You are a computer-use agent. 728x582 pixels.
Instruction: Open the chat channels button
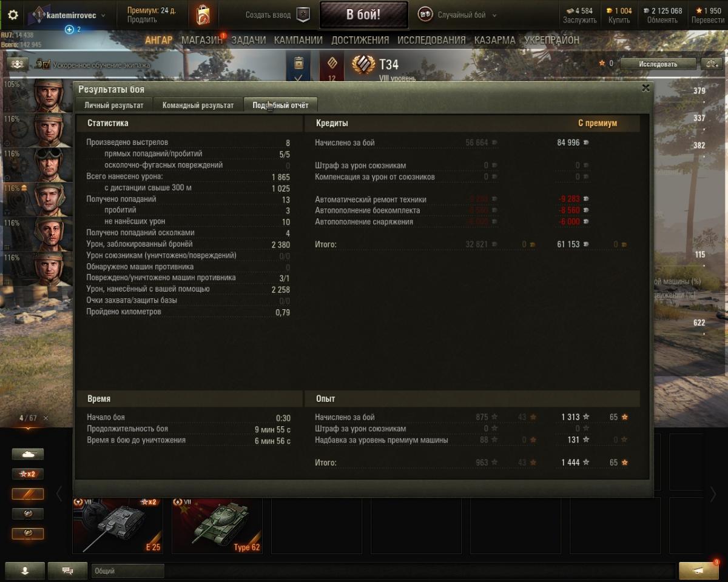[x=67, y=570]
